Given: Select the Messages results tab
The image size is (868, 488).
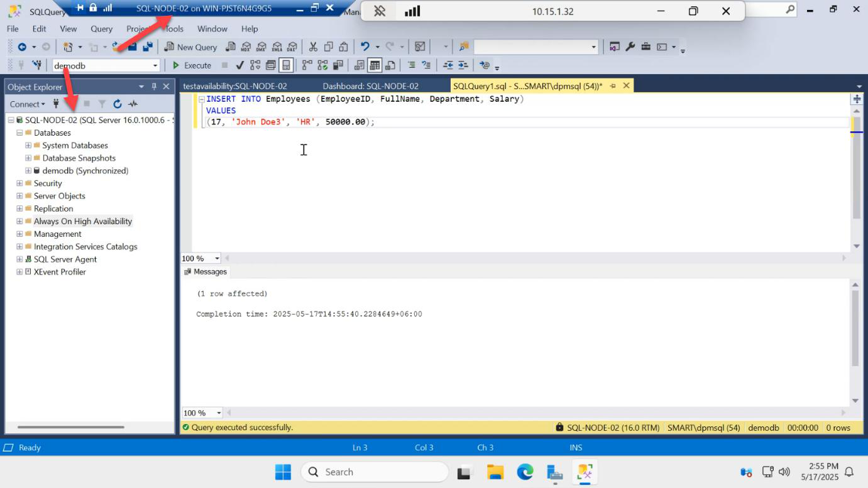Looking at the screenshot, I should click(206, 272).
